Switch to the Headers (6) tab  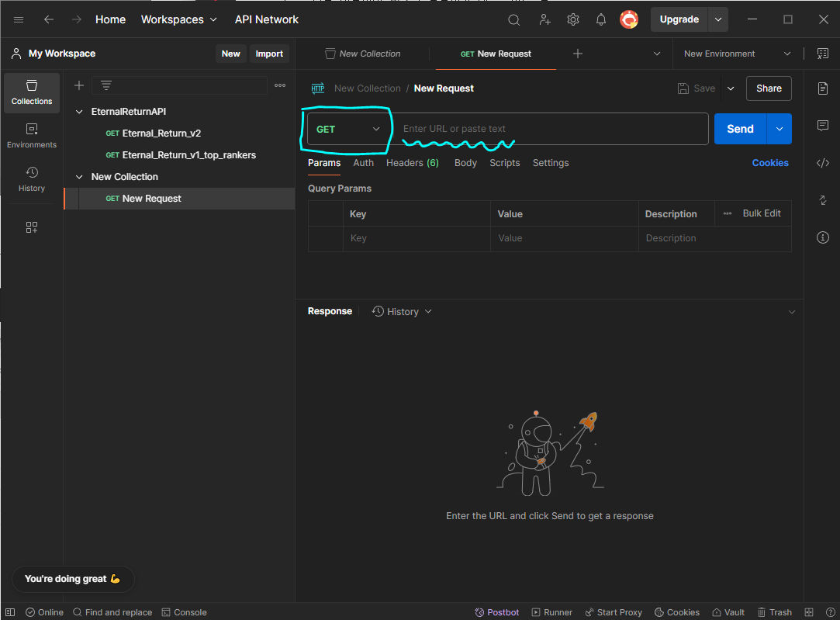pos(413,163)
